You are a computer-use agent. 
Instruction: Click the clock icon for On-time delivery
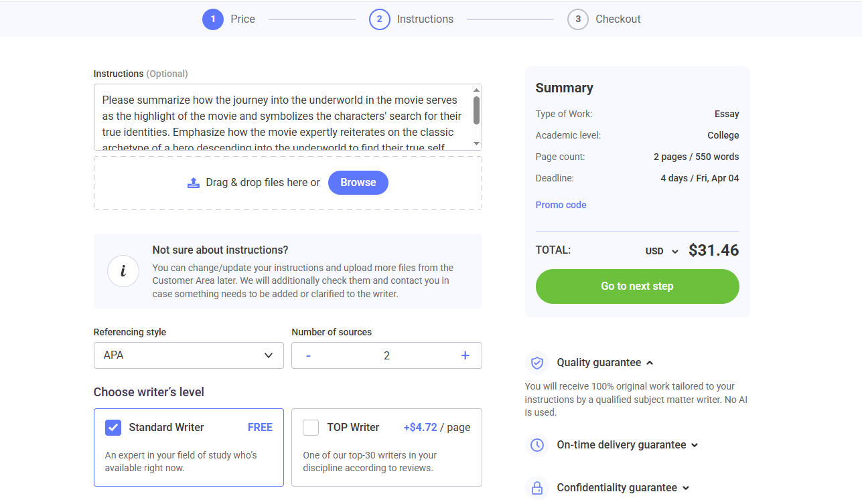536,445
